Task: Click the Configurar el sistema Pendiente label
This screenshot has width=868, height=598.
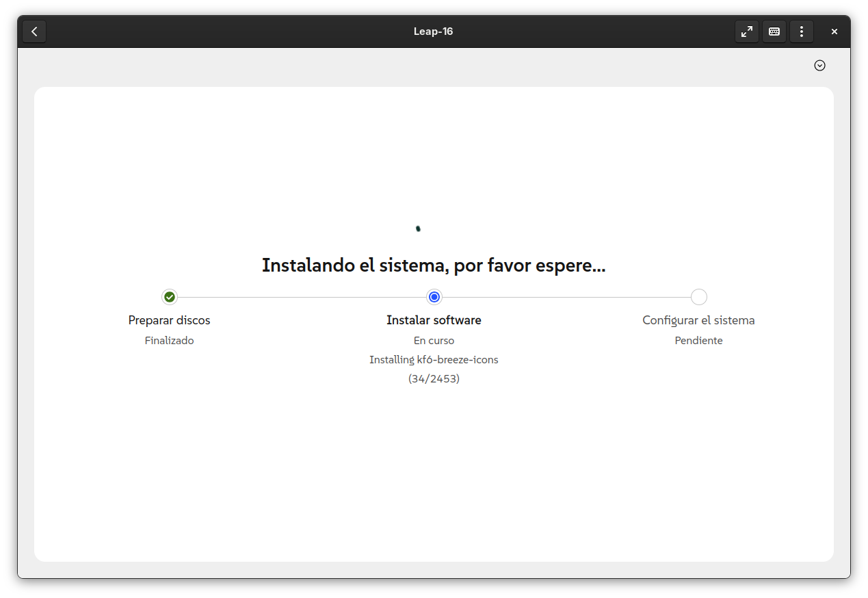Action: pyautogui.click(x=698, y=340)
